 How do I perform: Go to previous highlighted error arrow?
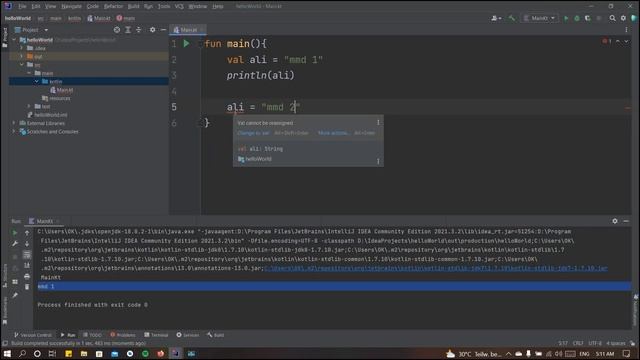pyautogui.click(x=618, y=41)
